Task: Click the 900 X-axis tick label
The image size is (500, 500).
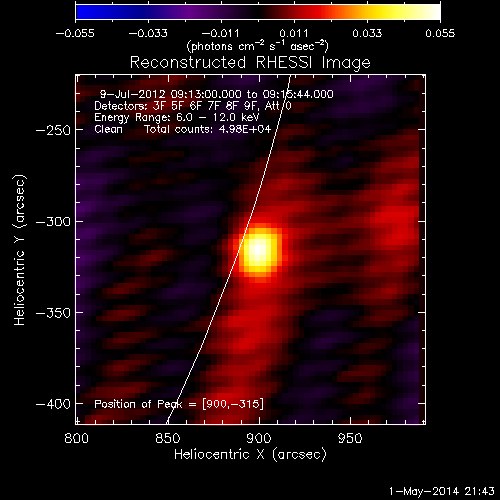Action: click(259, 438)
